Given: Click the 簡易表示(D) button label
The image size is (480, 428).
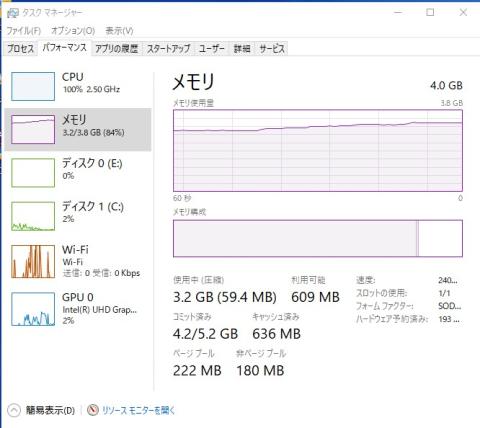Looking at the screenshot, I should click(50, 410).
